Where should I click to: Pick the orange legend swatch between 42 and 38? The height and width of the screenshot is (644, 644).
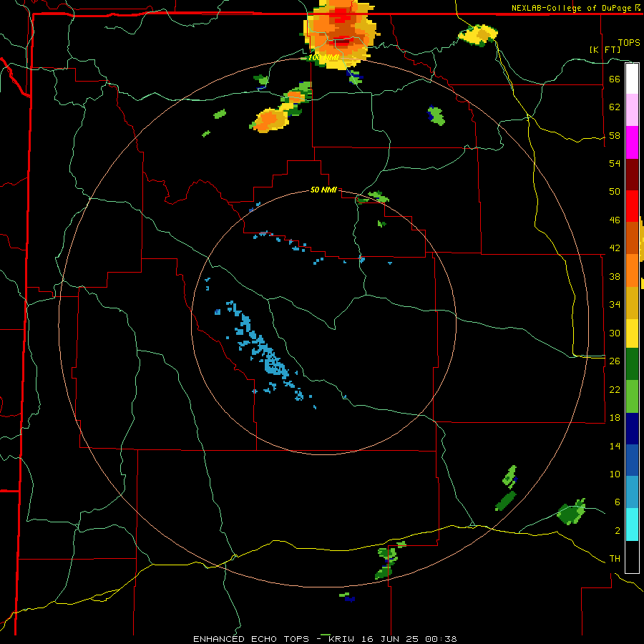(x=632, y=270)
